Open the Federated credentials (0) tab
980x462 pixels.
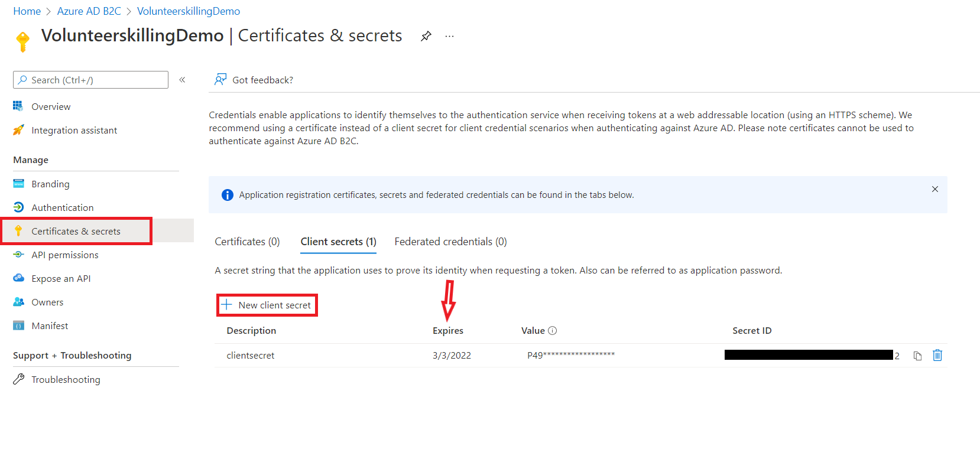(x=450, y=242)
